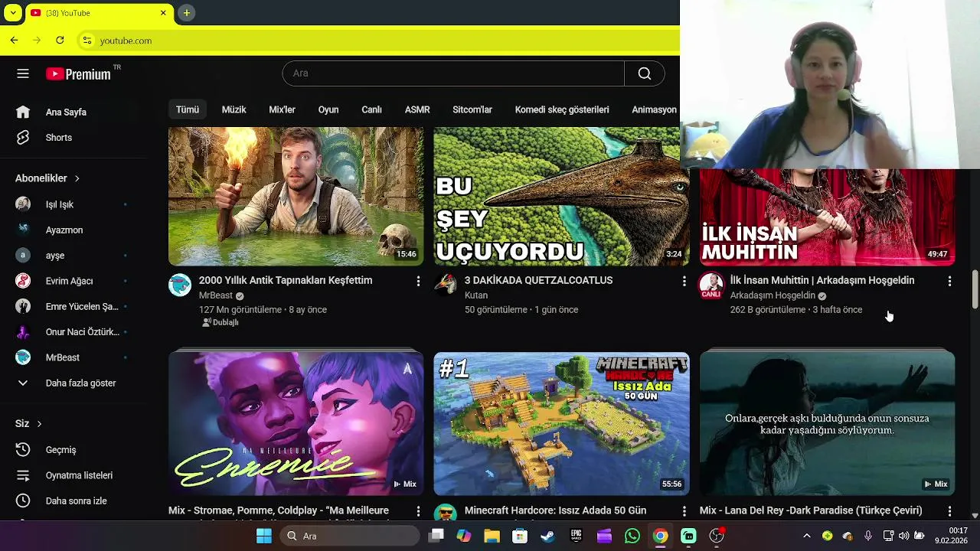
Task: Select Komedi skeç gösterileri filter chip
Action: [562, 109]
